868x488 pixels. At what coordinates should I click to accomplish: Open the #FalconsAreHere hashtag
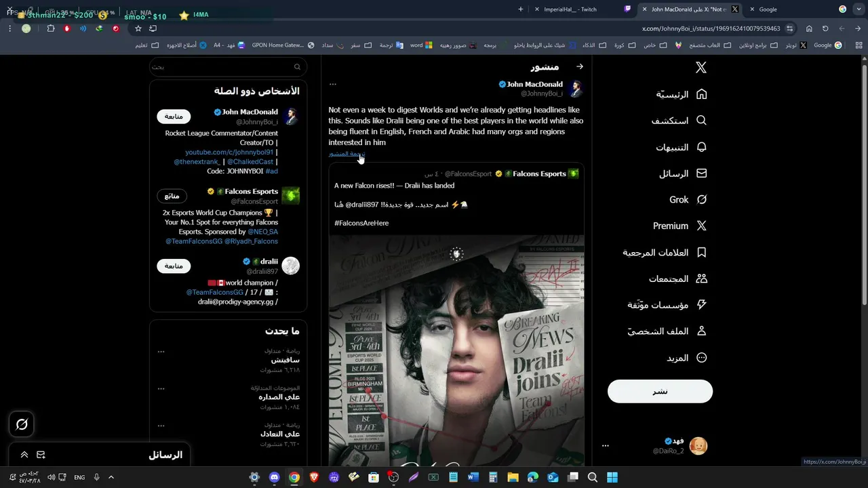(361, 223)
